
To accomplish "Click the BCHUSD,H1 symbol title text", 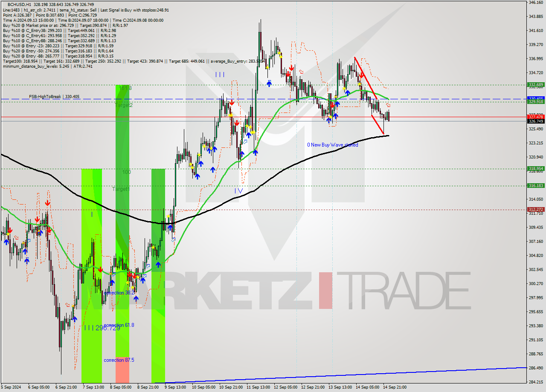I will pyautogui.click(x=19, y=4).
